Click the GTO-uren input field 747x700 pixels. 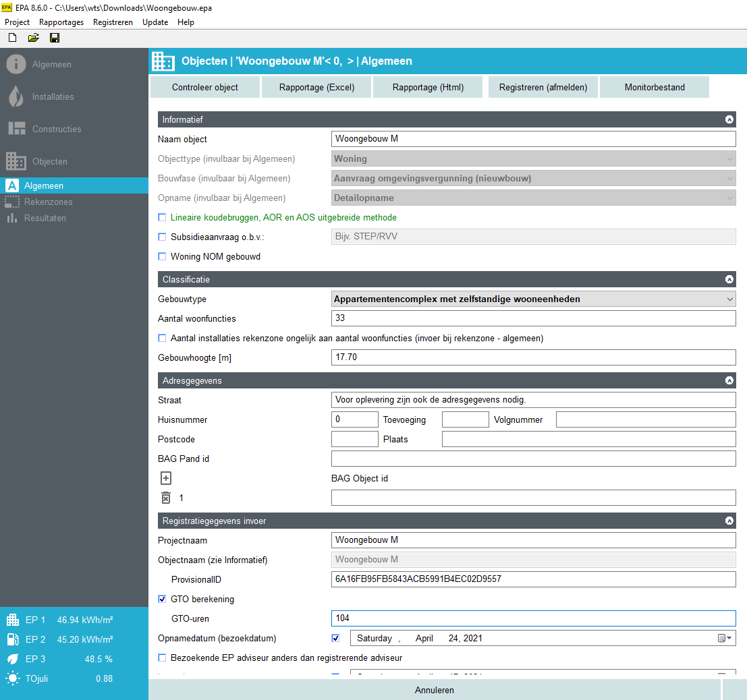click(534, 618)
